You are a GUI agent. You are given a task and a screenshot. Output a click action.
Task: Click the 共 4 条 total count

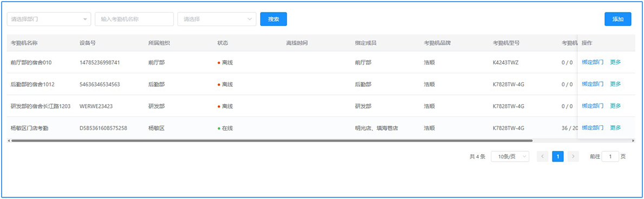click(478, 157)
